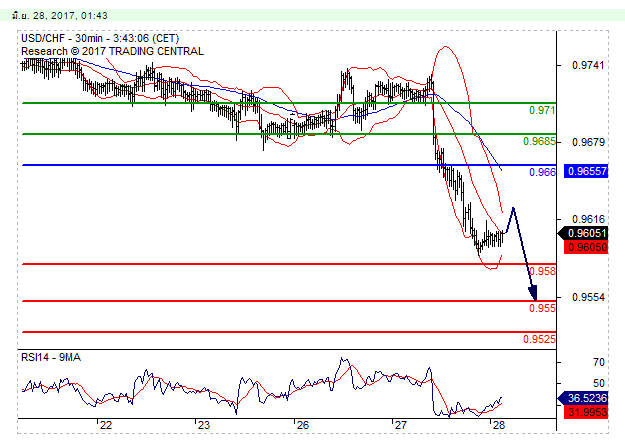Viewport: 625px width, 445px height.
Task: Click the red 0.955 support label
Action: 542,308
